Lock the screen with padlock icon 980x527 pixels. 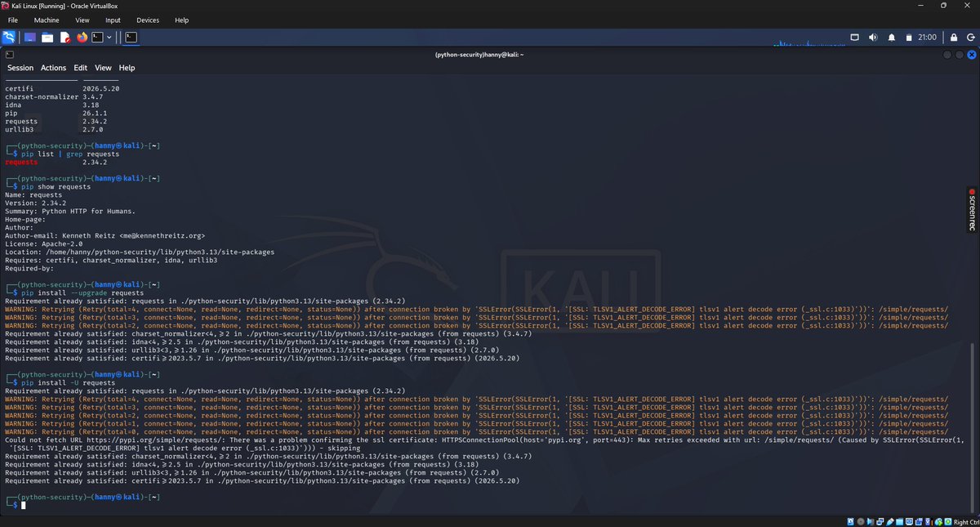[x=954, y=38]
